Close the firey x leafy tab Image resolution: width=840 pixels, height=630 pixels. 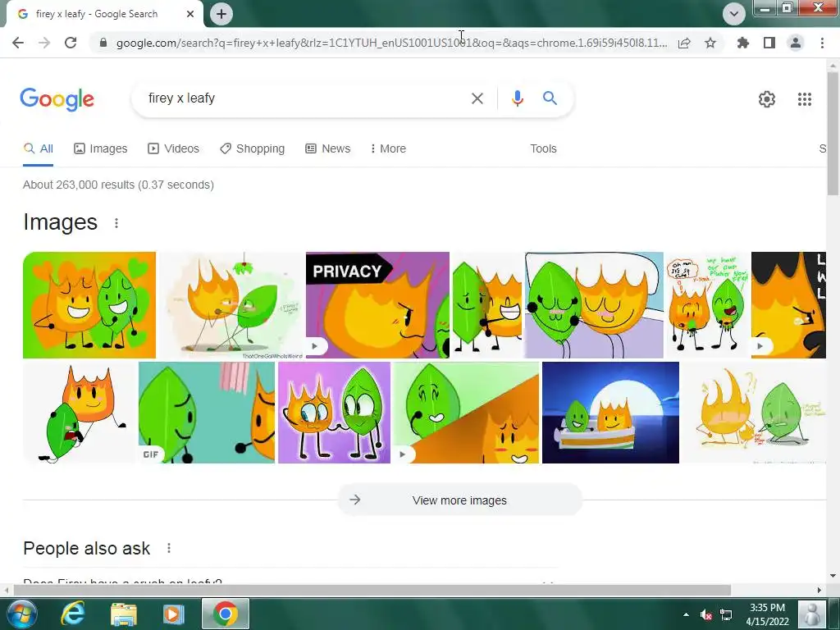tap(190, 14)
